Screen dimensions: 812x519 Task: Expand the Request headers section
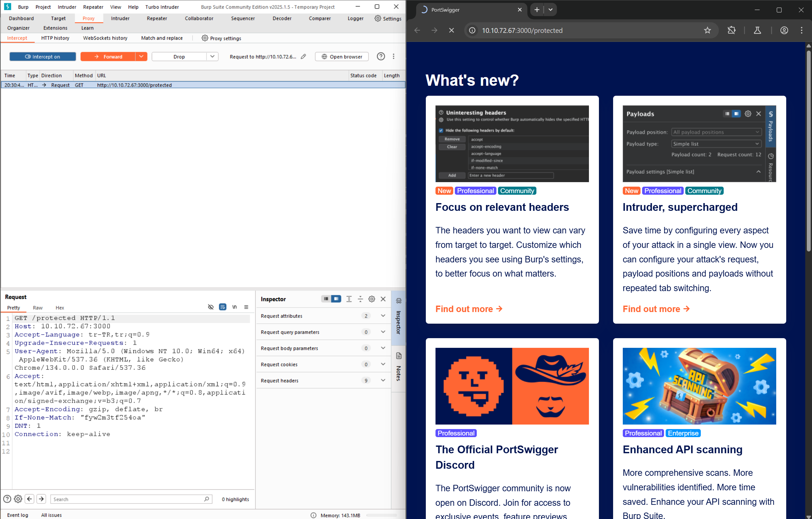323,380
